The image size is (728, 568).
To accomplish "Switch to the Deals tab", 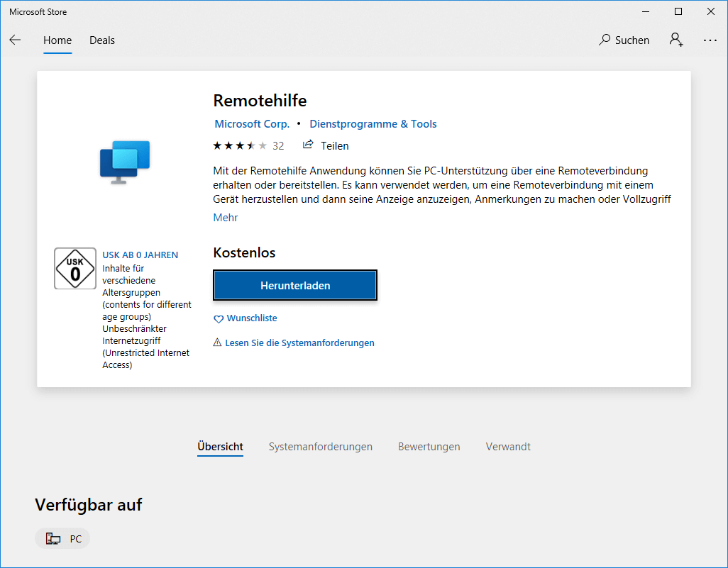I will [x=101, y=40].
